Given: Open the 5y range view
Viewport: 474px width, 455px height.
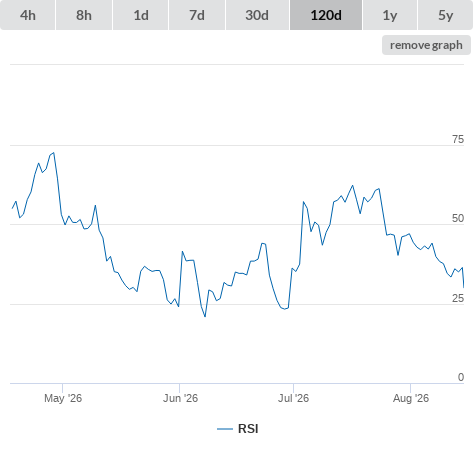Looking at the screenshot, I should [445, 15].
